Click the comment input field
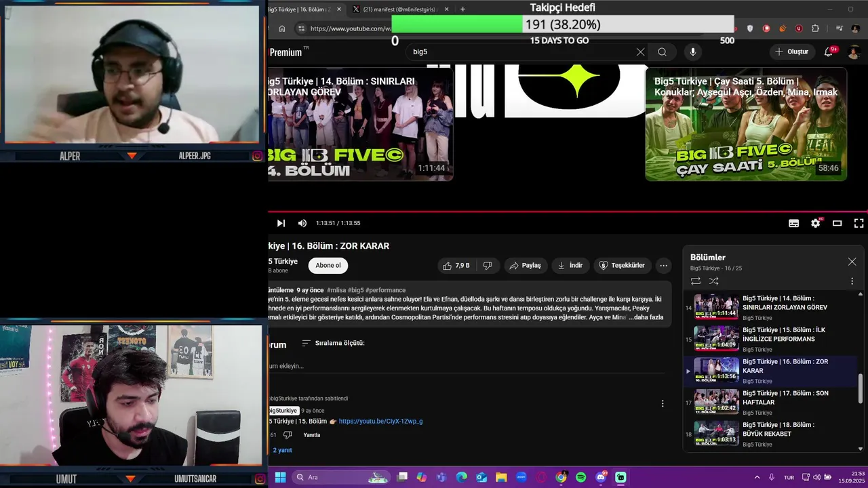The image size is (868, 488). pos(465,366)
